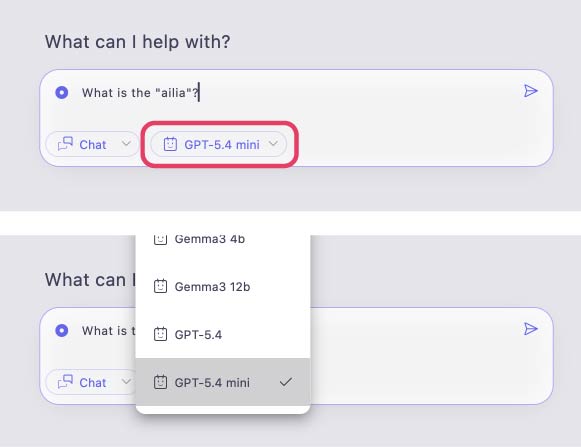Click the highlighted GPT-5.4 mini menu row
The width and height of the screenshot is (581, 447).
(x=223, y=382)
